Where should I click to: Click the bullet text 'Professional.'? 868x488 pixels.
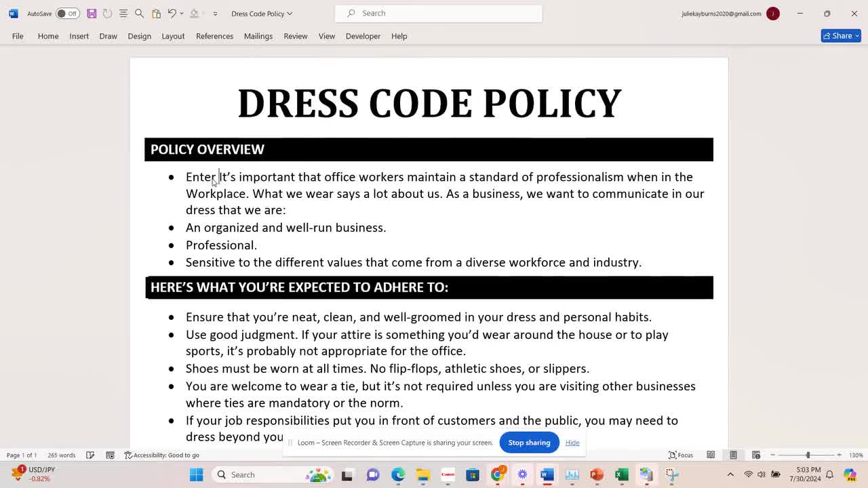tap(221, 245)
